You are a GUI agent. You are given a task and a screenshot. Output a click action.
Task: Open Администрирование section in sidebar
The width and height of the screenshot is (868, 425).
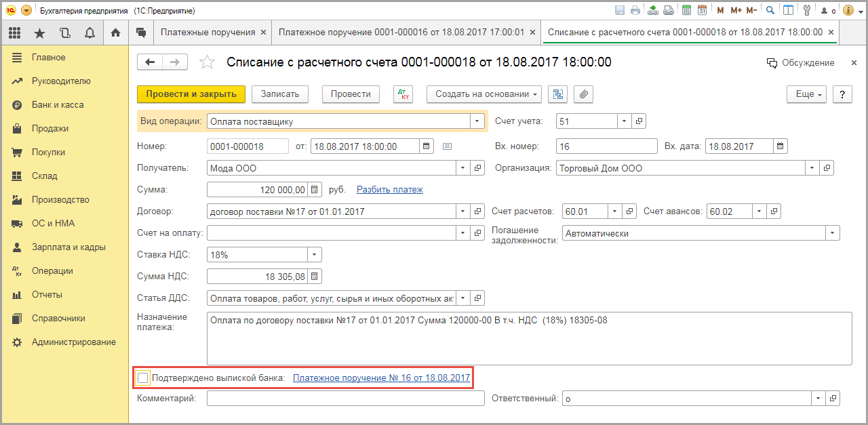(x=74, y=342)
